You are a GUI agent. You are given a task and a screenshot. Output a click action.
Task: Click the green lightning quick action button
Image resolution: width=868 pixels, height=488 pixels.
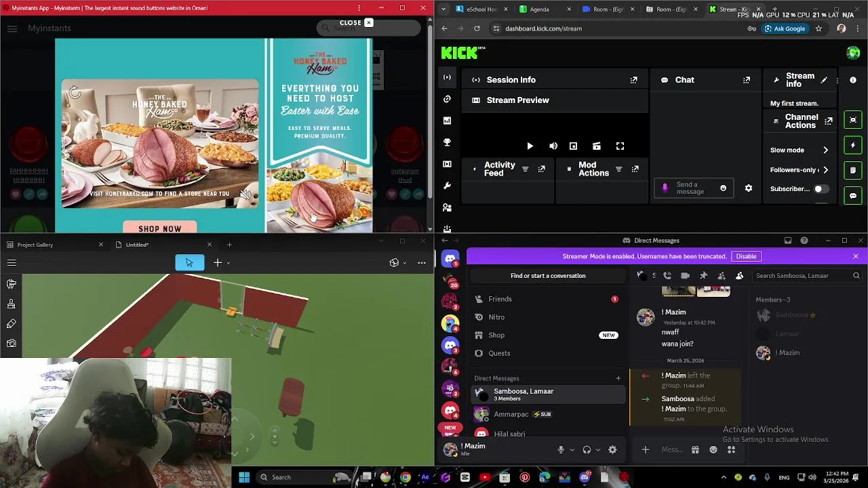853,145
